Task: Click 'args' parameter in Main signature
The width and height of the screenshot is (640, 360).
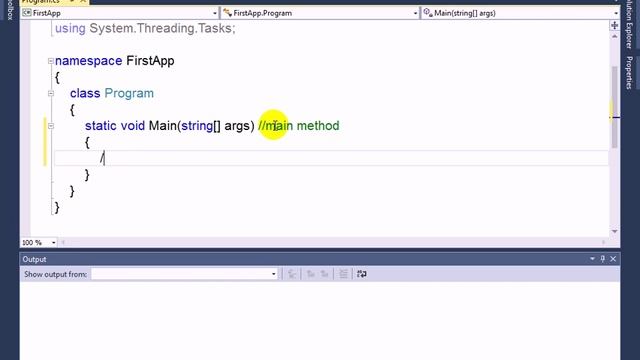Action: click(237, 126)
